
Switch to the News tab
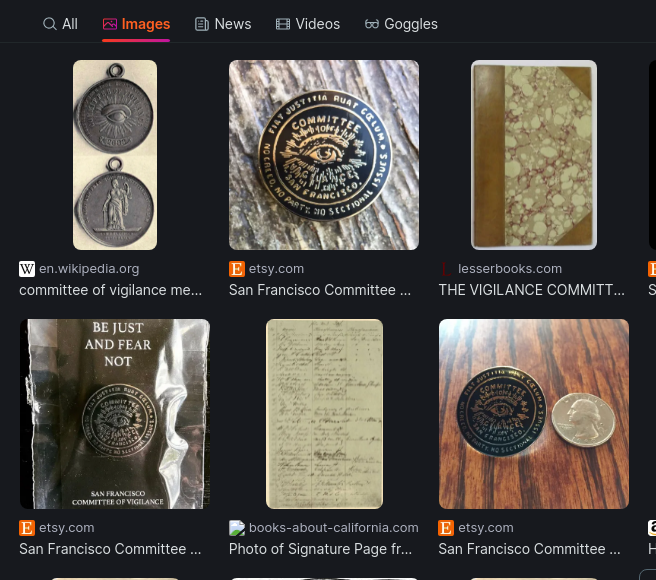(x=223, y=24)
